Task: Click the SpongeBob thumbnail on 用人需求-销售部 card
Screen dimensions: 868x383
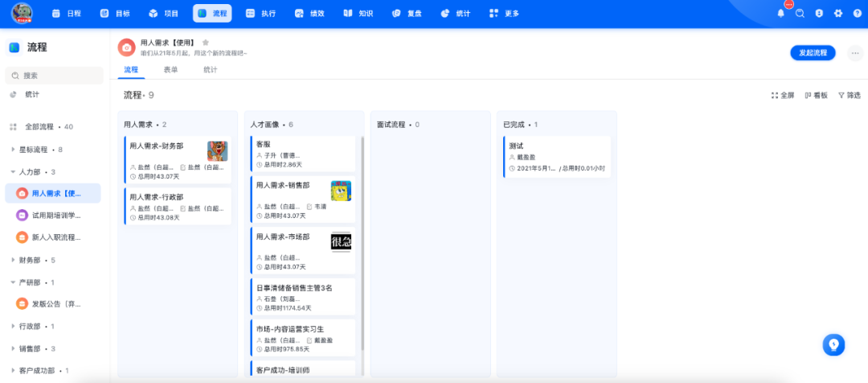Action: 341,191
